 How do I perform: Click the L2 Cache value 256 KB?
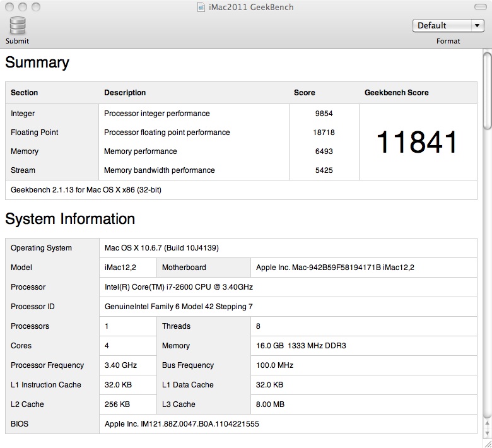point(117,404)
